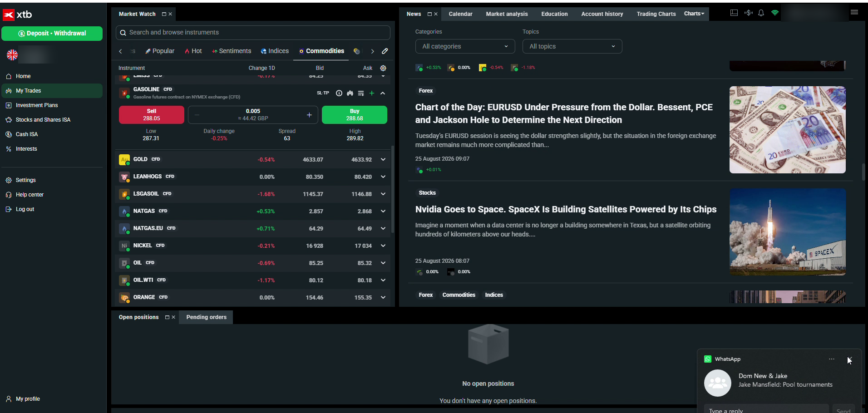
Task: Click Log out in sidebar
Action: point(52,209)
